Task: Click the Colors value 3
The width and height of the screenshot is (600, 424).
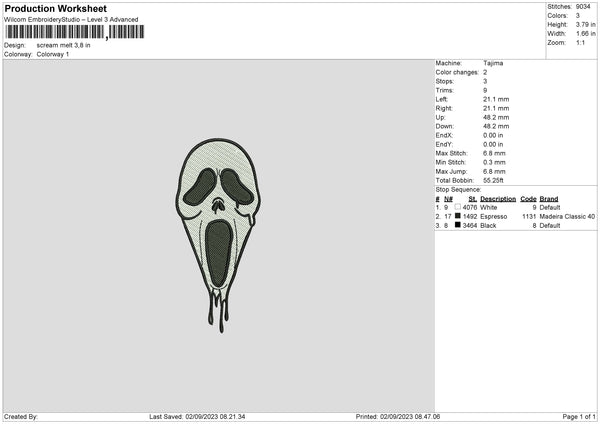Action: (x=578, y=16)
